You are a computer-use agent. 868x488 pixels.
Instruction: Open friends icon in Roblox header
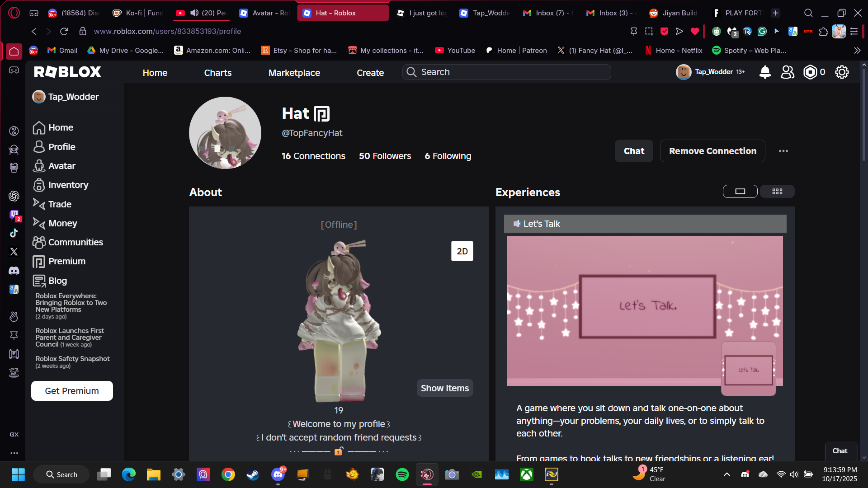(x=788, y=72)
